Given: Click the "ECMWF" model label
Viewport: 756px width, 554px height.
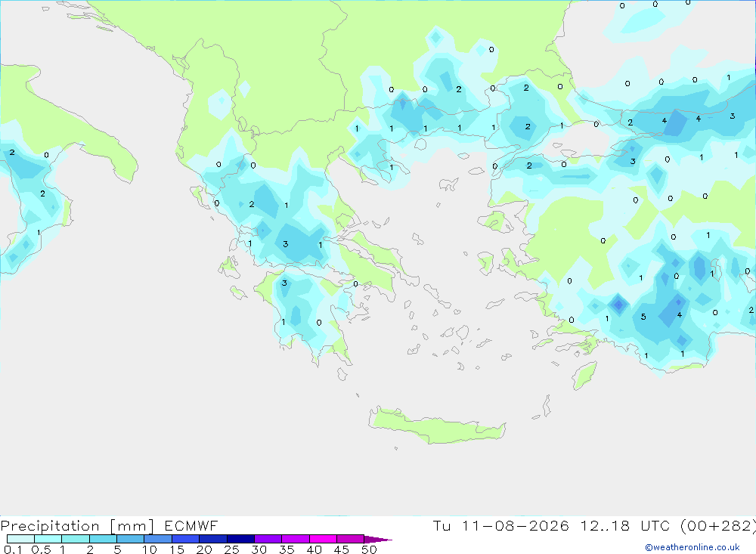Looking at the screenshot, I should 191,525.
